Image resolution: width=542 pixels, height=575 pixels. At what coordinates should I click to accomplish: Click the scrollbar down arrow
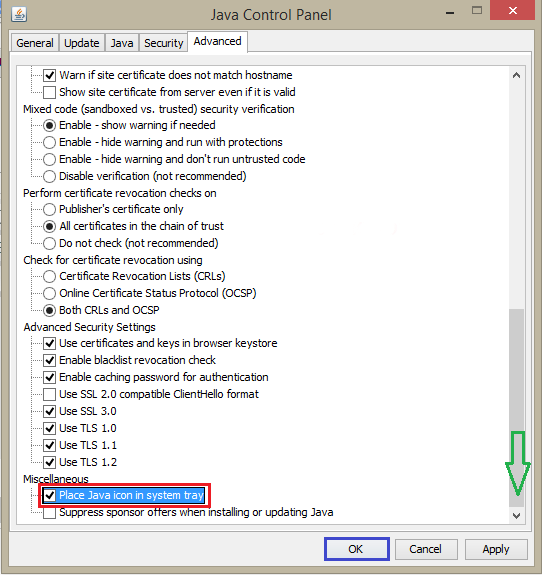[x=516, y=516]
